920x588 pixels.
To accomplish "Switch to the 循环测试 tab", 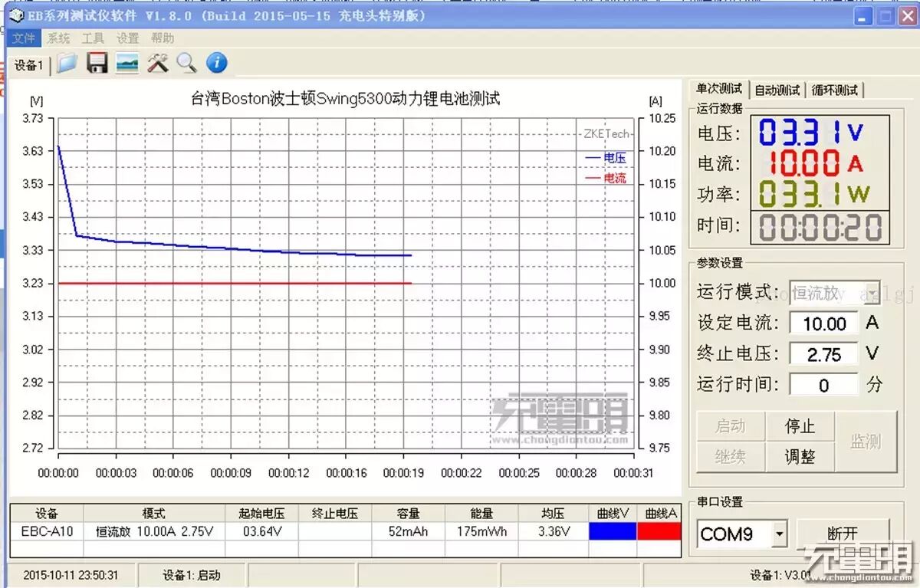I will (x=835, y=90).
